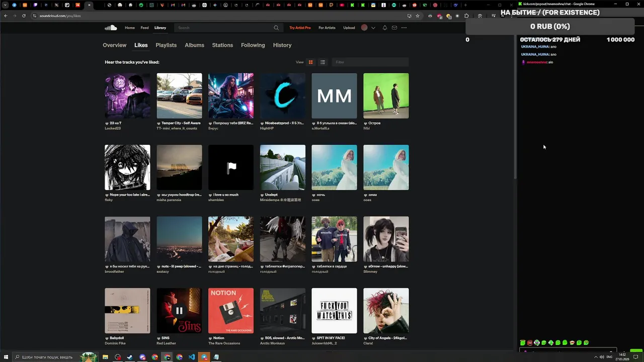
Task: Click the search magnifier icon
Action: click(x=276, y=28)
